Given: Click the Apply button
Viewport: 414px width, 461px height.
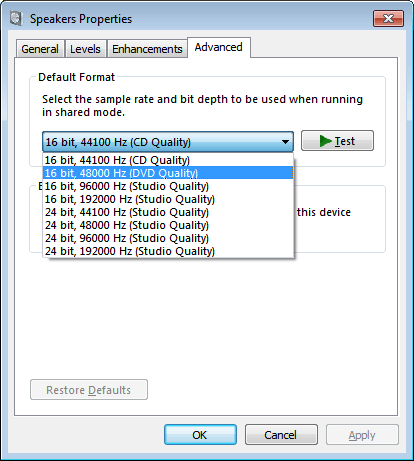Looking at the screenshot, I should [x=362, y=435].
